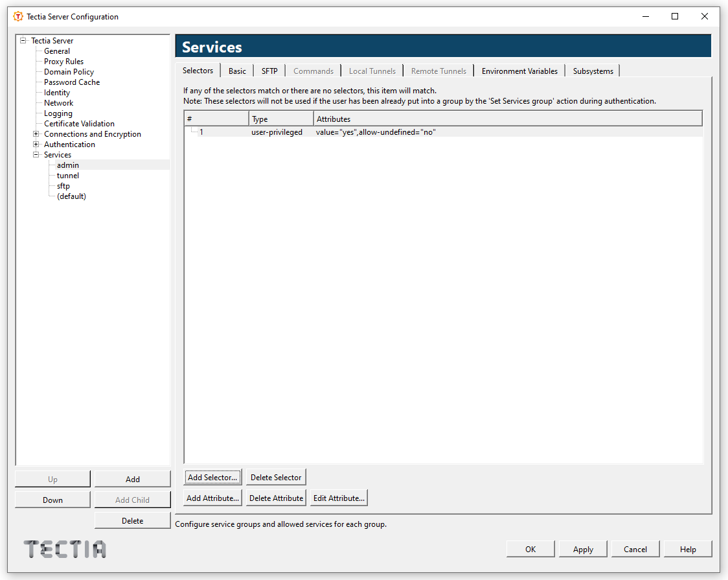The image size is (728, 580).
Task: Expand Connections and Encryption node
Action: click(36, 133)
